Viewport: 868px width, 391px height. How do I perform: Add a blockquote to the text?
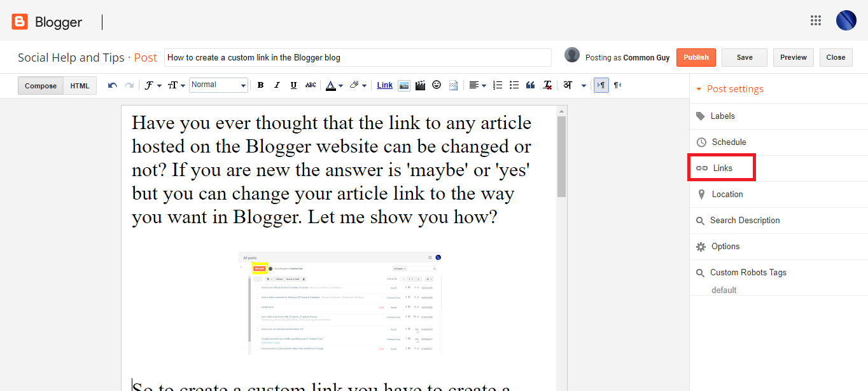click(x=530, y=85)
